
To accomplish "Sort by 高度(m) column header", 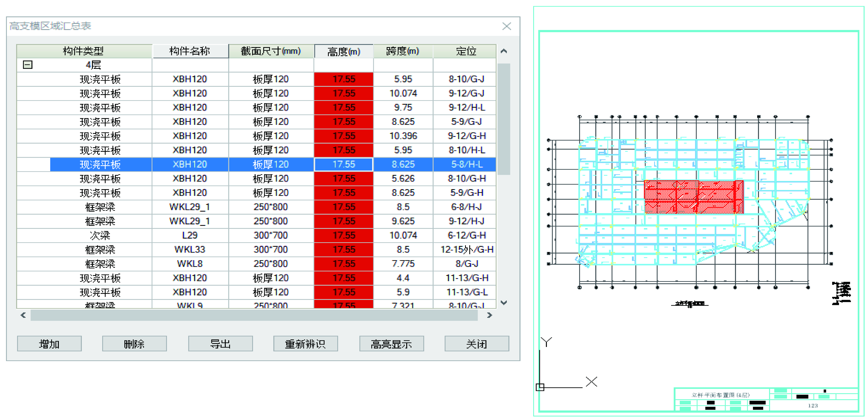I will tap(344, 51).
